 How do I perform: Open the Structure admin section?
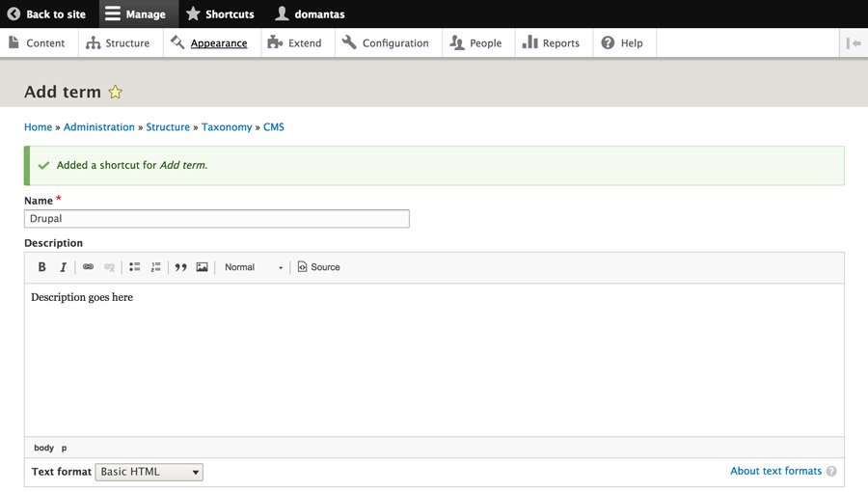click(x=119, y=43)
